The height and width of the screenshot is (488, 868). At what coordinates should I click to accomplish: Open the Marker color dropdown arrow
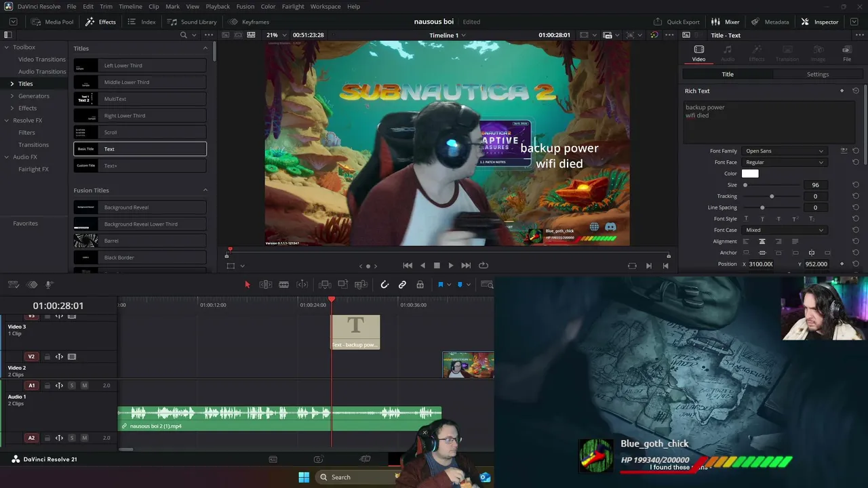(x=468, y=285)
